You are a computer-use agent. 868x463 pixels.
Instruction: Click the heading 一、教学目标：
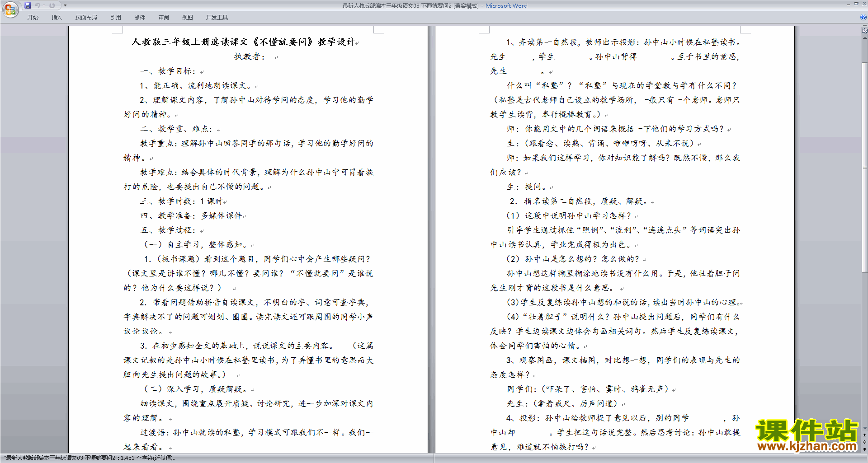[x=168, y=71]
